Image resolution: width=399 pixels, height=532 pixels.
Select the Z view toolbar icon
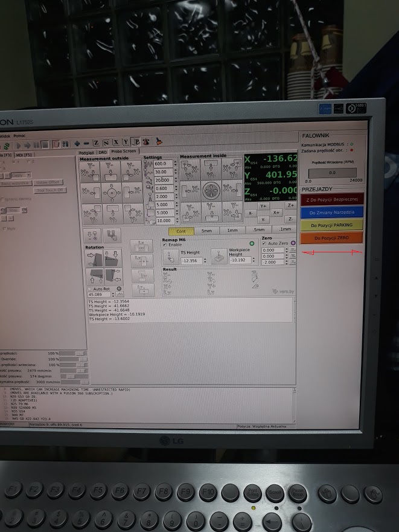97,143
